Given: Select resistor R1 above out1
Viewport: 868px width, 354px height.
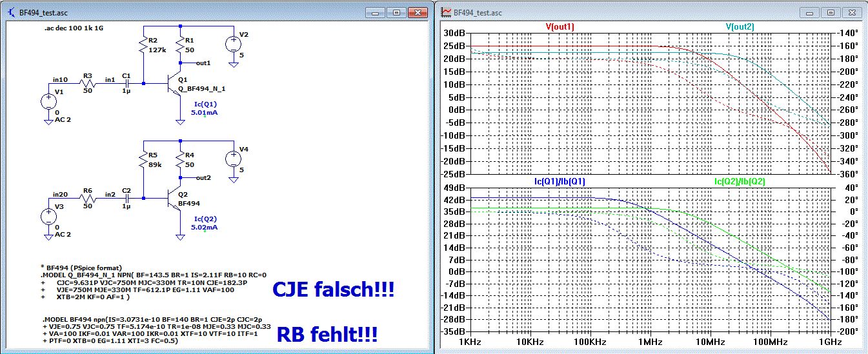Looking at the screenshot, I should (179, 44).
